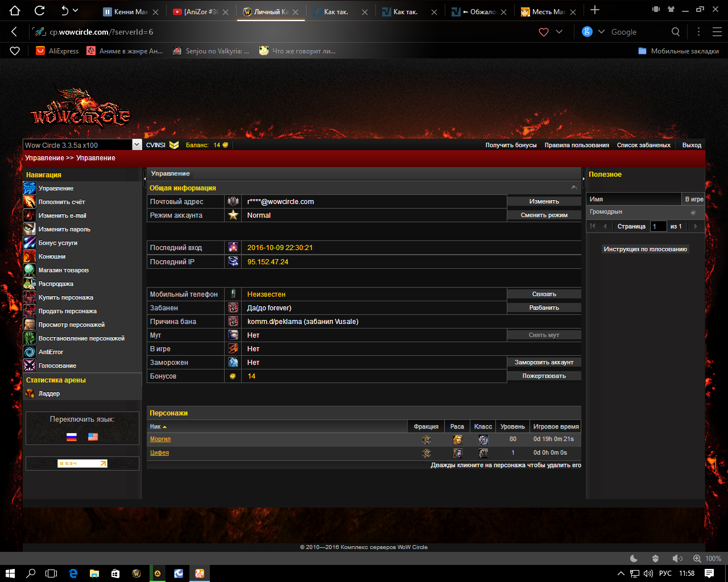Image resolution: width=728 pixels, height=582 pixels.
Task: Sort characters by the Ник column header
Action: point(155,426)
